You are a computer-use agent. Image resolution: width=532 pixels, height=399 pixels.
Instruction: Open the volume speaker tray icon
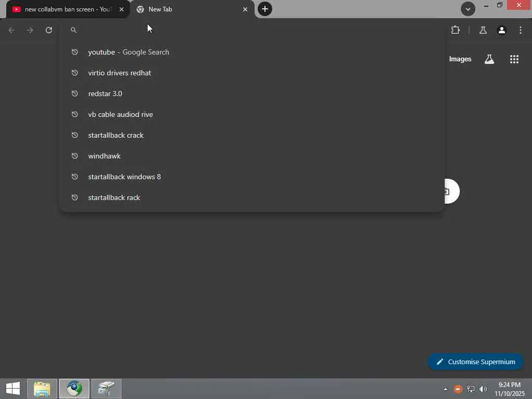[x=483, y=389]
